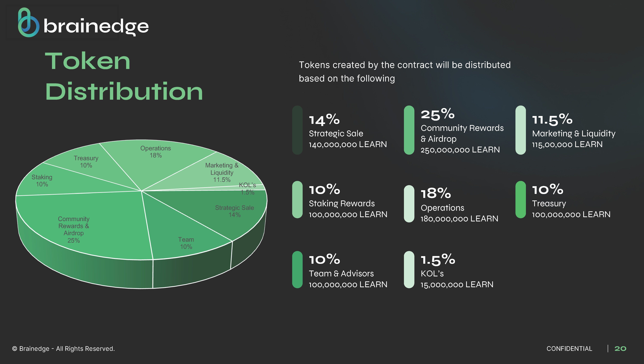
Task: Click the CONFIDENTIAL footer label
Action: 569,349
